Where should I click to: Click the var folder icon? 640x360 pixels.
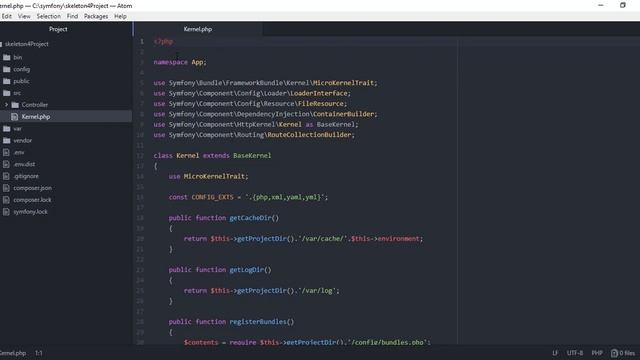(7, 129)
